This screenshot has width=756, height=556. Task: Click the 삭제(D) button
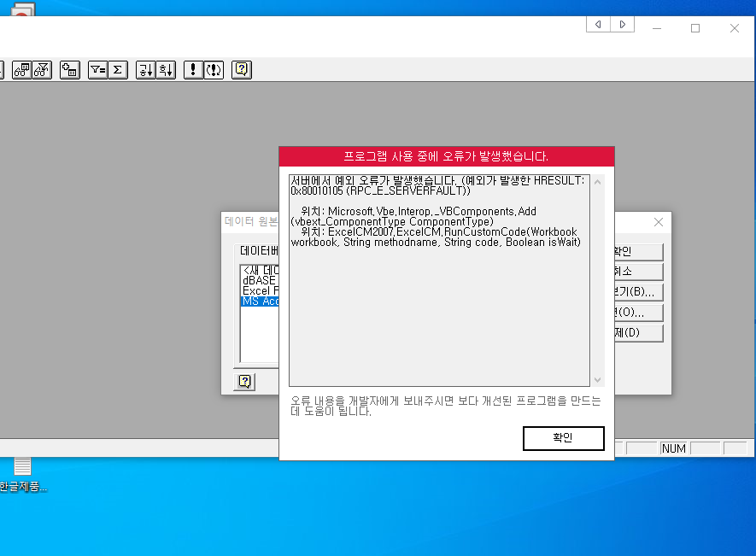click(x=637, y=332)
